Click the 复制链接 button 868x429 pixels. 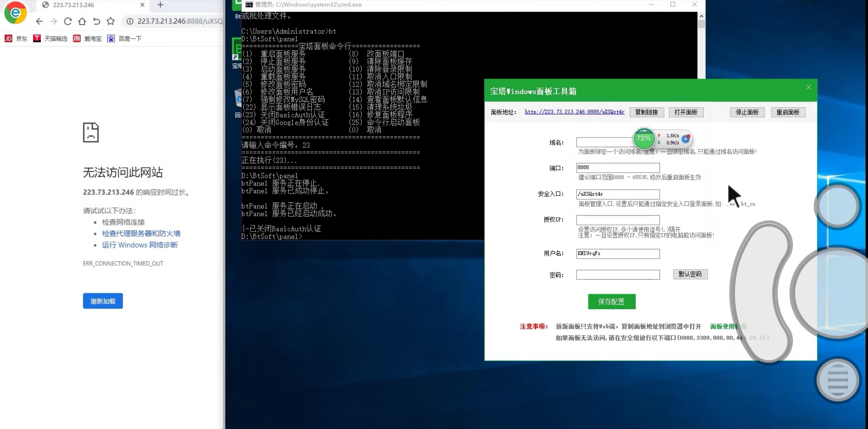(x=647, y=112)
